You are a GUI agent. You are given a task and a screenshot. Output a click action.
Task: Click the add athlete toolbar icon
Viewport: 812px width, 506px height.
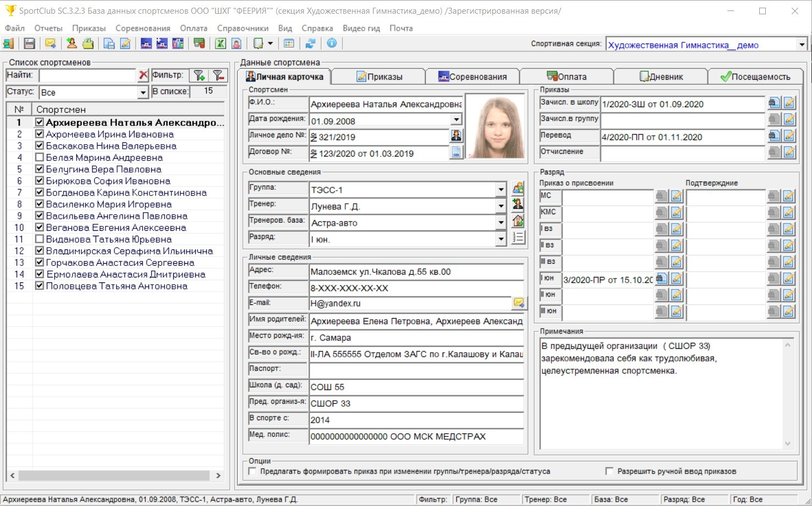[71, 43]
